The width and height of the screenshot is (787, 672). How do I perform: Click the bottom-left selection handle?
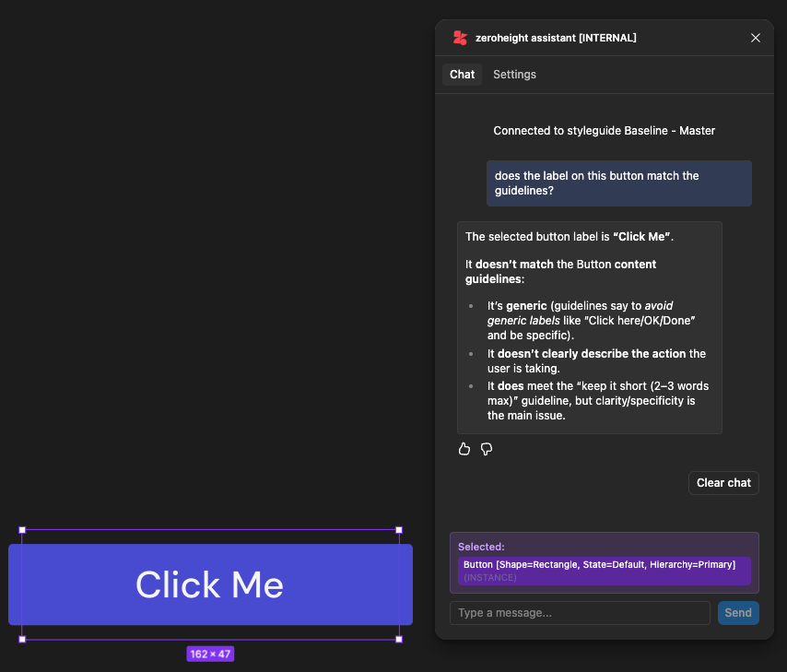(x=22, y=639)
